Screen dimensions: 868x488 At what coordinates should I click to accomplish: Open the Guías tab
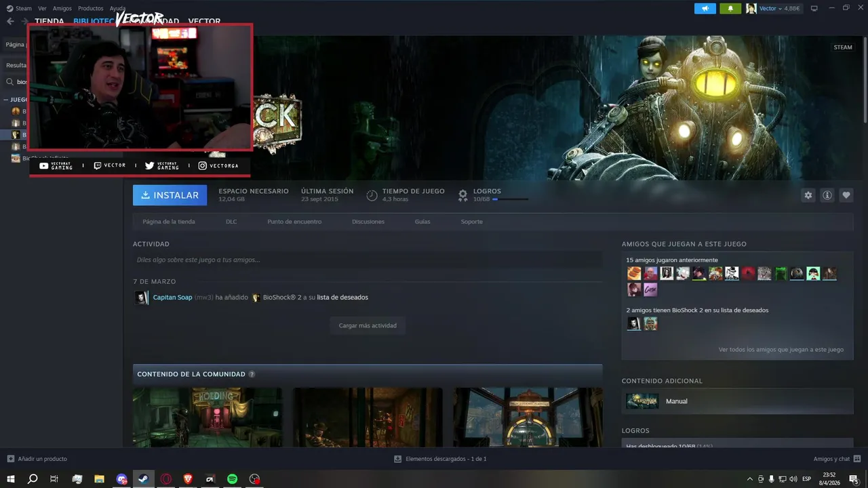point(422,222)
